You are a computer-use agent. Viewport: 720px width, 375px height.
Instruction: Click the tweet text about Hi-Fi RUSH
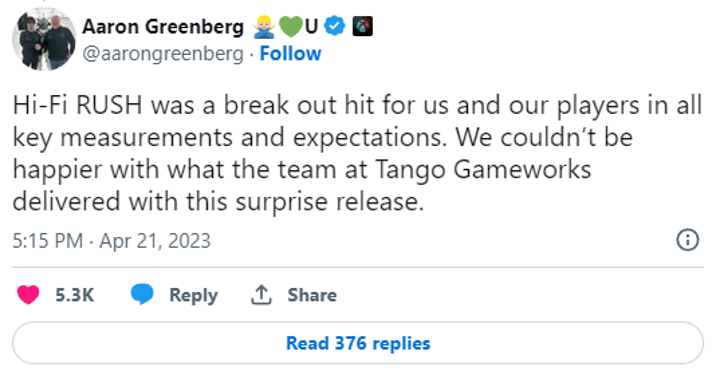357,153
